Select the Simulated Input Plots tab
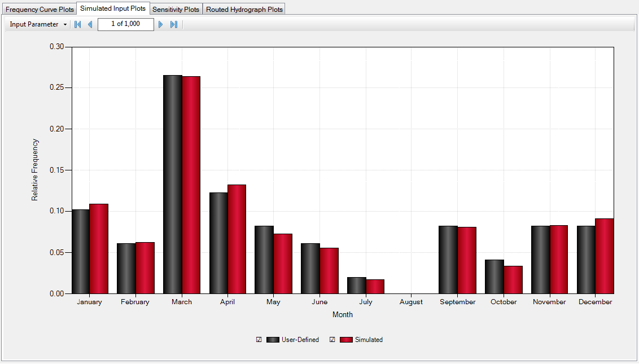The height and width of the screenshot is (364, 639). click(112, 8)
